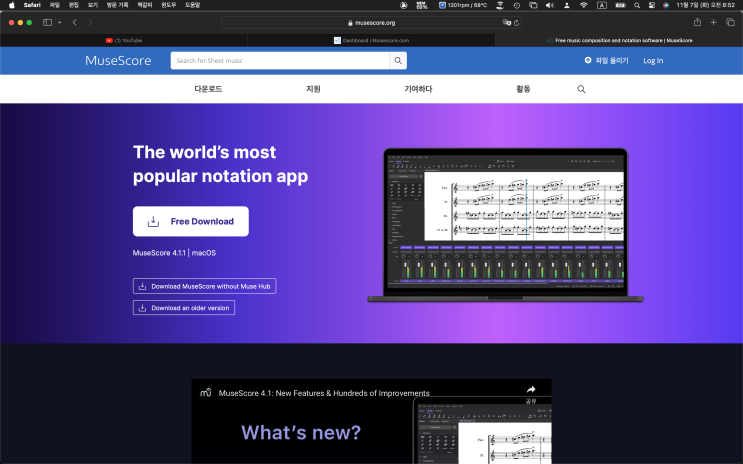Viewport: 743px width, 464px height.
Task: Click the search icon in navigation bar
Action: pyautogui.click(x=581, y=89)
